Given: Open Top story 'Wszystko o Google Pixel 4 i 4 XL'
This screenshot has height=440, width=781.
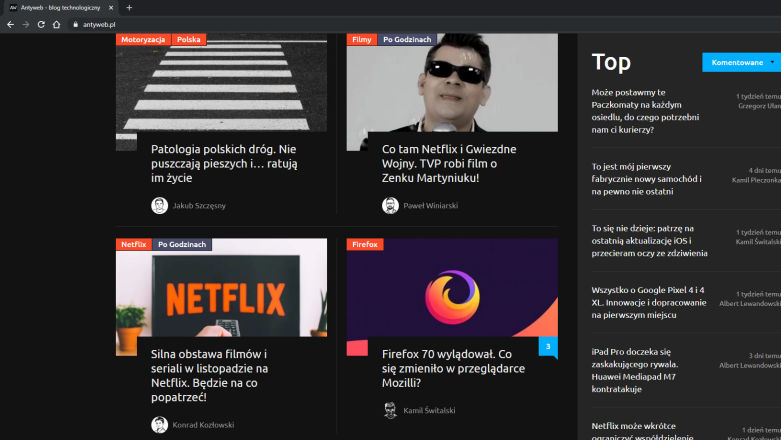Looking at the screenshot, I should coord(649,302).
